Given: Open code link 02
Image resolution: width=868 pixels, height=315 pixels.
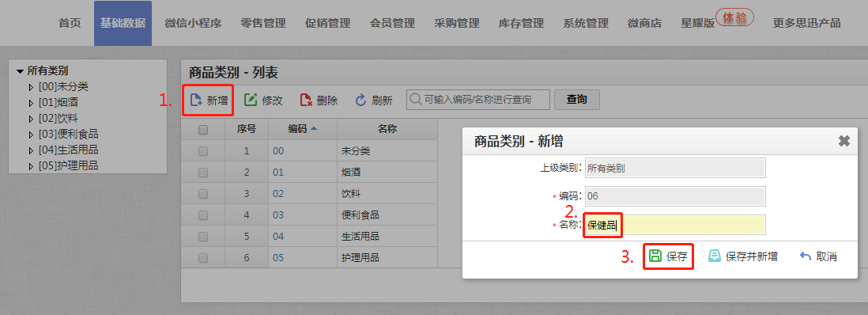Looking at the screenshot, I should pos(278,194).
